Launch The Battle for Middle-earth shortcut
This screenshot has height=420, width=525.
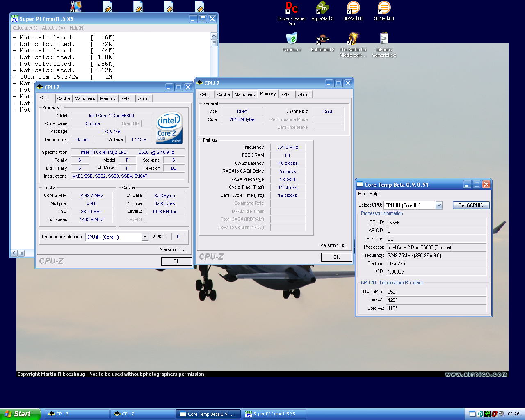[353, 45]
